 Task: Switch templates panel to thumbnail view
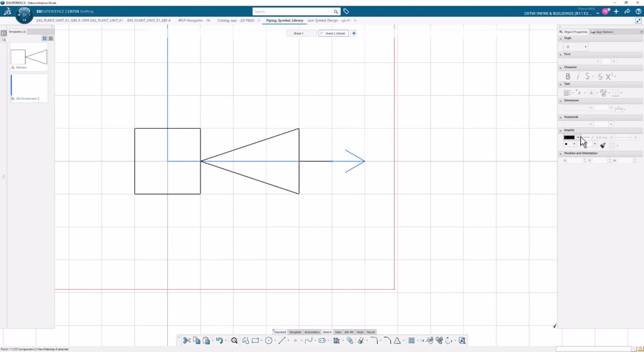click(44, 38)
